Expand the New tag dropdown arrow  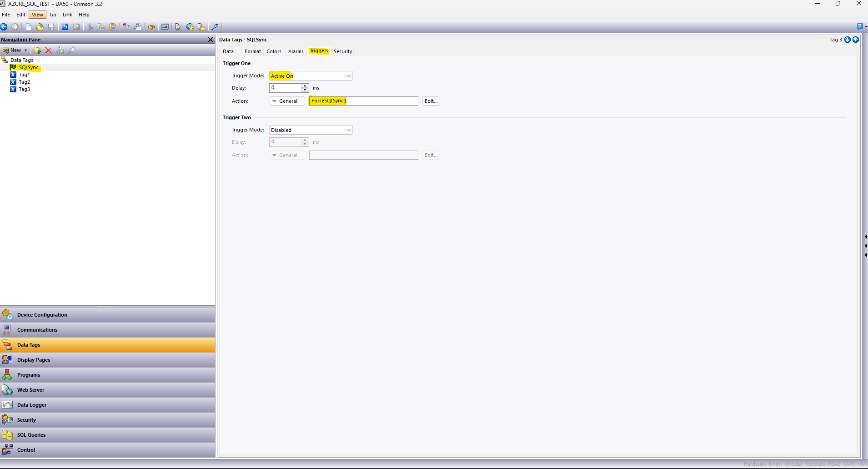coord(25,50)
